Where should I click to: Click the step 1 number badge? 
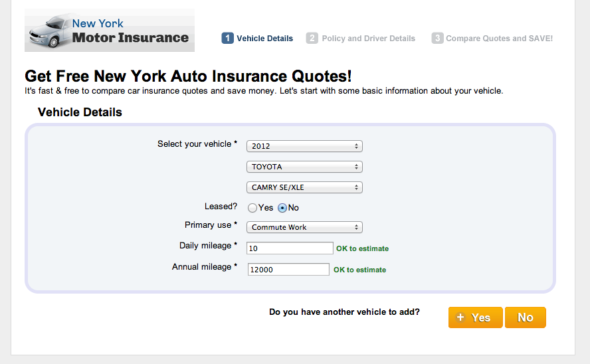coord(227,39)
